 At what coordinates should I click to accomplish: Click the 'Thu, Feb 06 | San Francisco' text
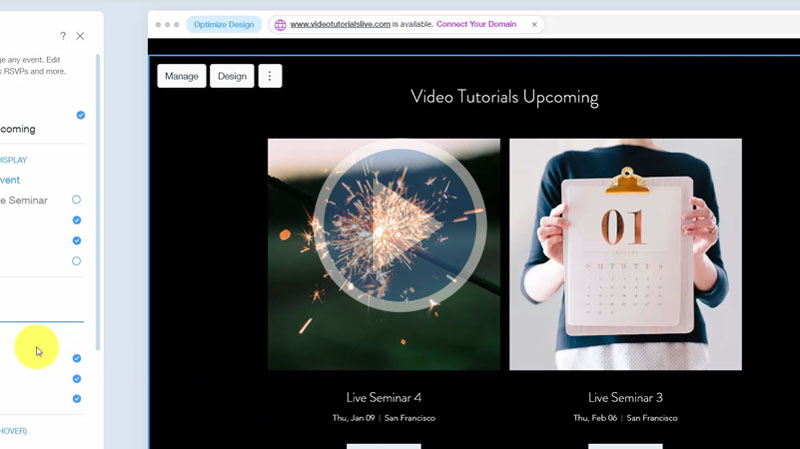pos(625,418)
